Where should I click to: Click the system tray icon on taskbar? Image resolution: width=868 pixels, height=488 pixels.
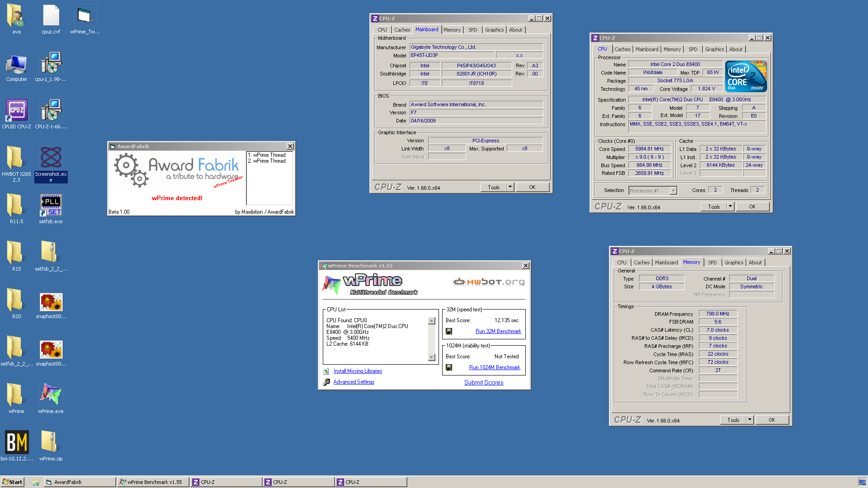[x=862, y=482]
